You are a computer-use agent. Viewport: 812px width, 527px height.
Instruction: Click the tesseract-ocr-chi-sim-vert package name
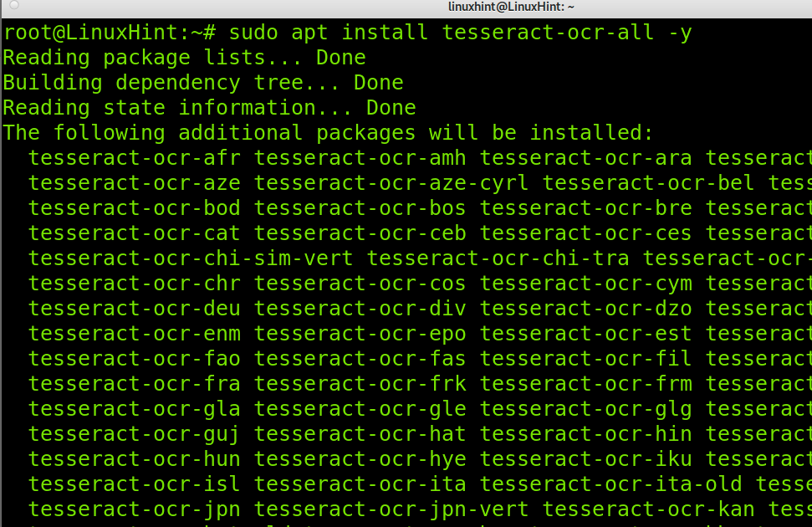191,258
